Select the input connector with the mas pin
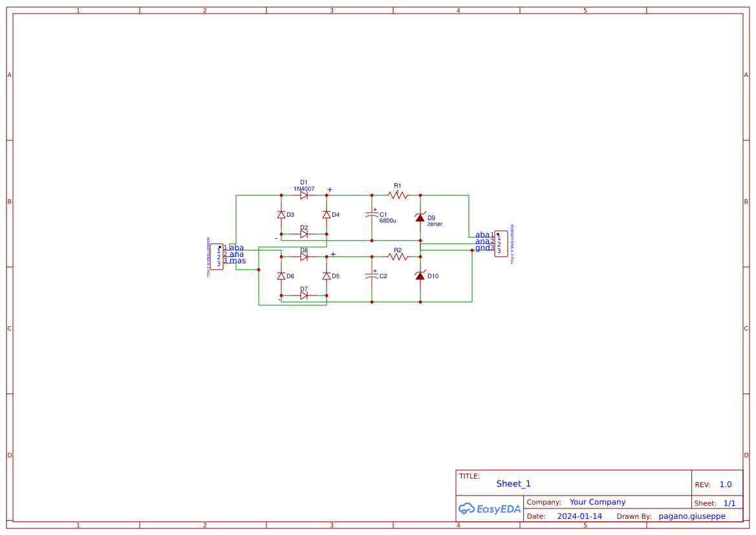756x535 pixels. coord(217,257)
